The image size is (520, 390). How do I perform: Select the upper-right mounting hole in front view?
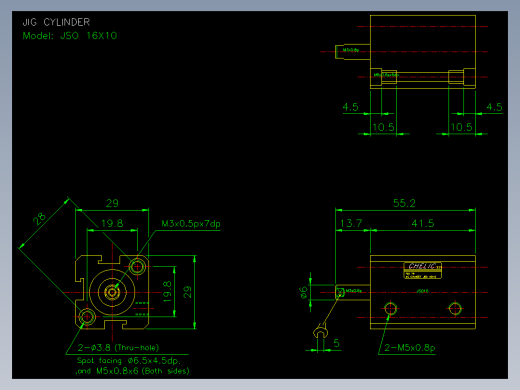coord(137,267)
